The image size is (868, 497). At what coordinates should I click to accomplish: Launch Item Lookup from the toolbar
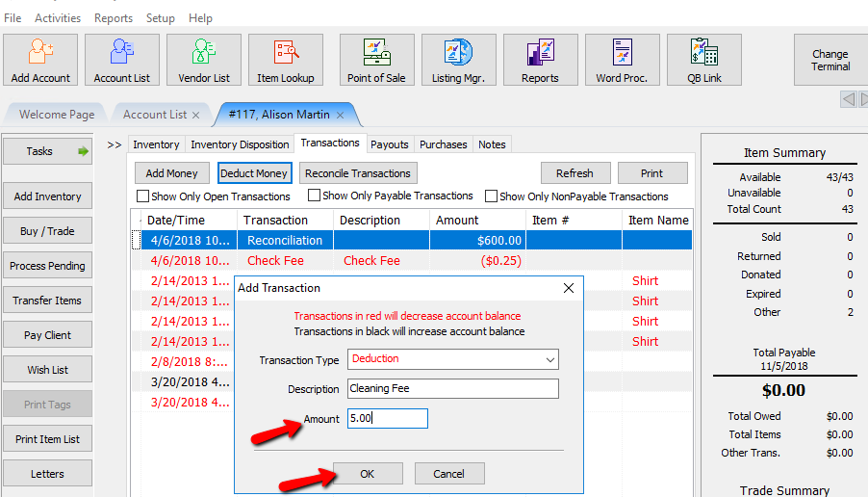pyautogui.click(x=286, y=60)
